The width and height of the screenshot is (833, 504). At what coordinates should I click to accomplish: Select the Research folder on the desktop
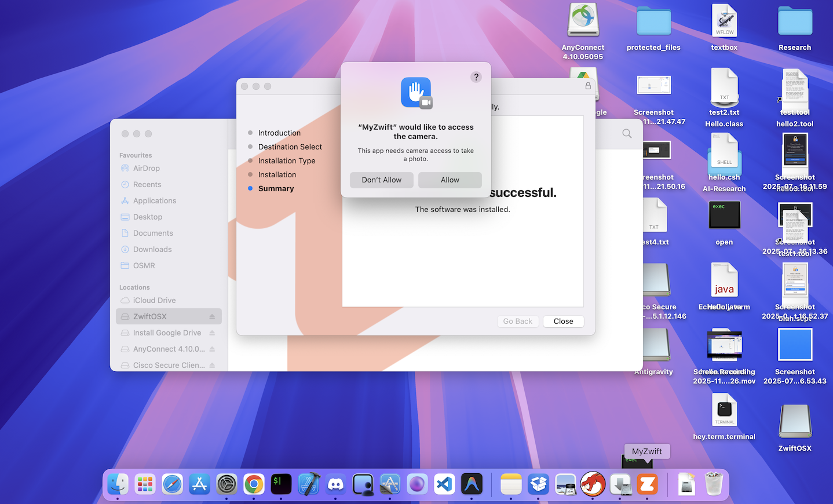click(795, 23)
